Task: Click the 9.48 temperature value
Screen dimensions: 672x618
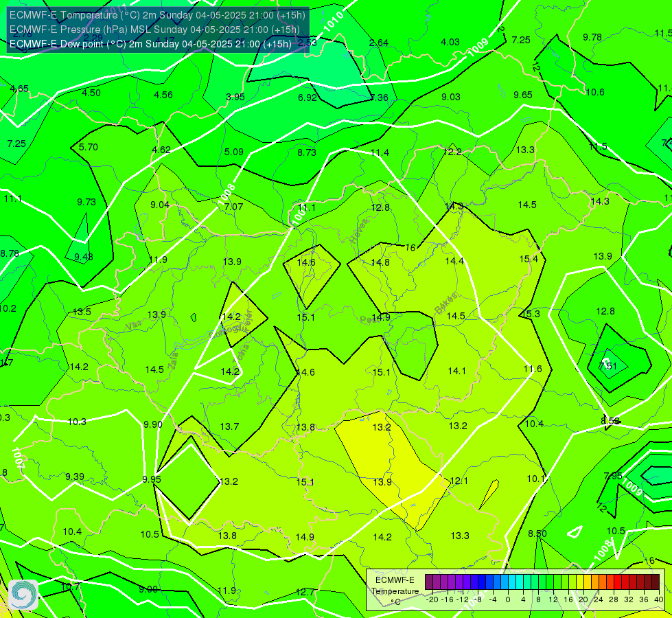Action: (x=84, y=257)
